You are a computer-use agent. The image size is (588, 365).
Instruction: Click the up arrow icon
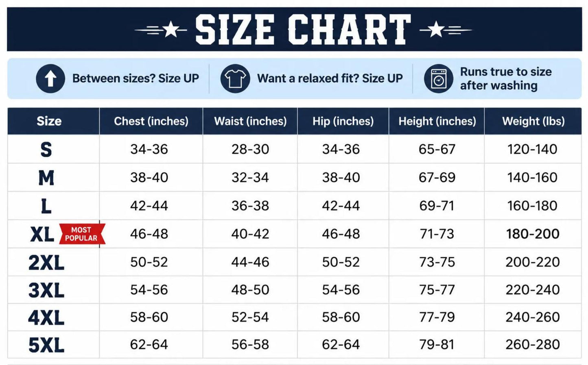pos(50,78)
